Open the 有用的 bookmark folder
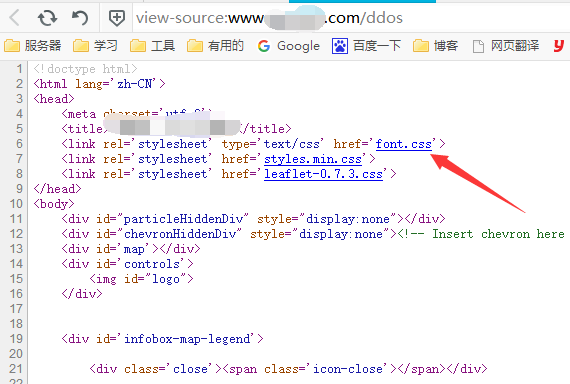This screenshot has width=570, height=384. [x=216, y=46]
